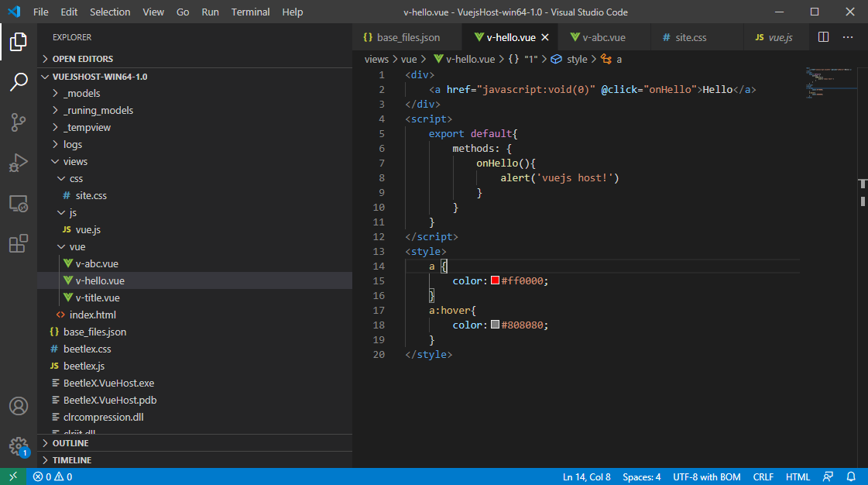
Task: Click the Split Editor Right icon
Action: coord(824,37)
